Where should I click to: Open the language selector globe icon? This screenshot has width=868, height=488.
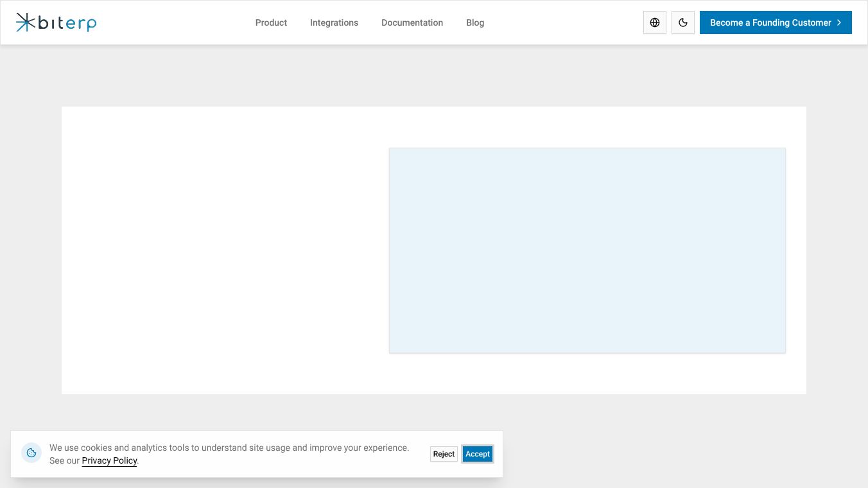point(655,22)
